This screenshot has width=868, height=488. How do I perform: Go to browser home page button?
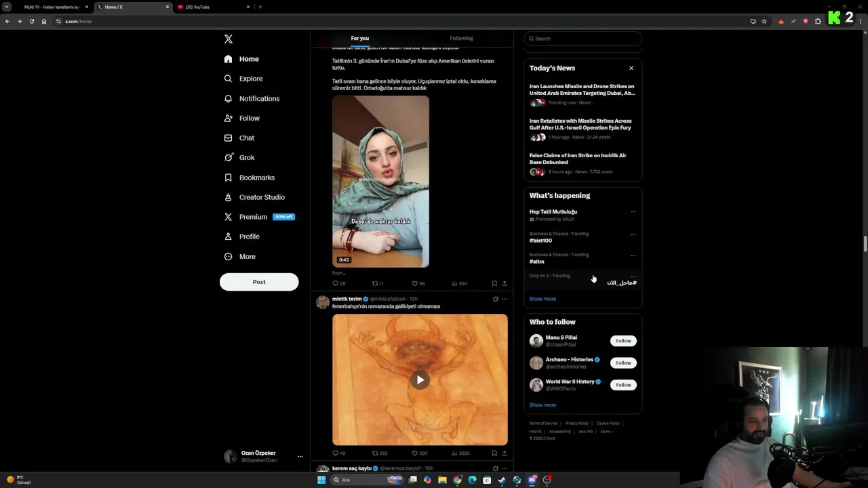tap(44, 21)
